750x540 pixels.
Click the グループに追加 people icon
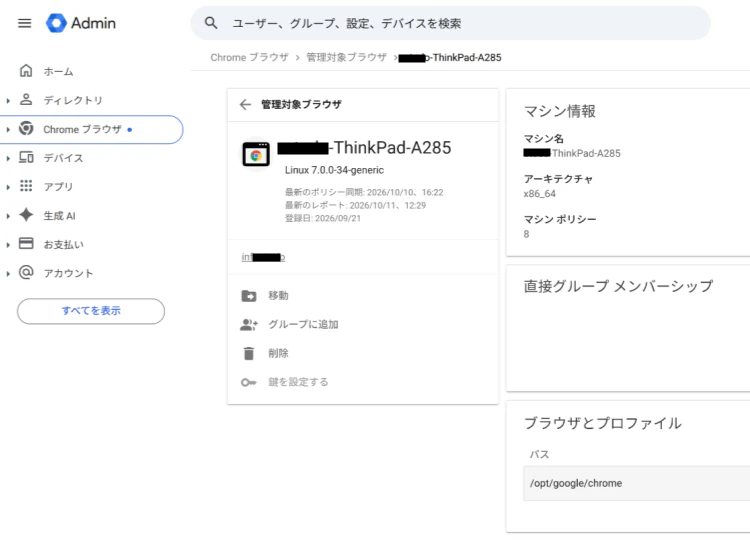point(249,325)
